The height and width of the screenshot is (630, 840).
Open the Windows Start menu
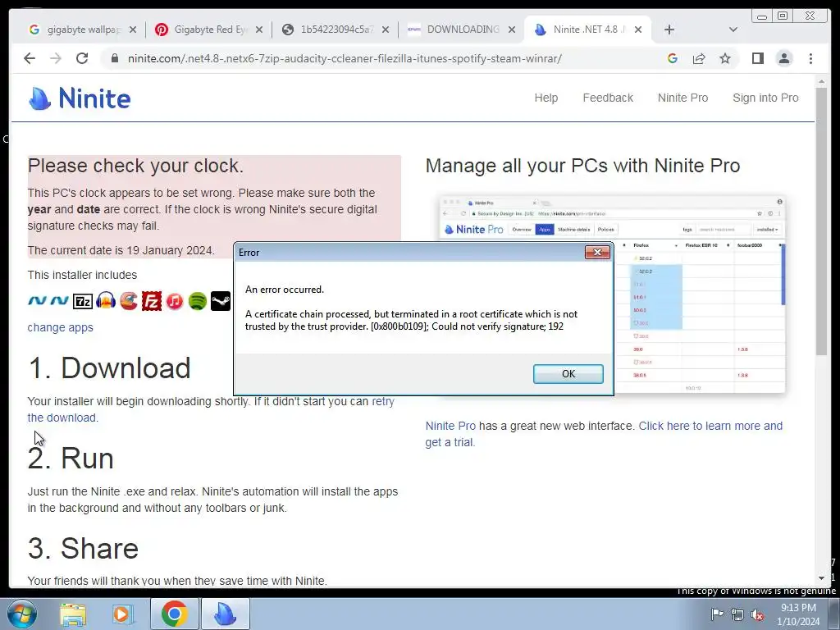[22, 614]
